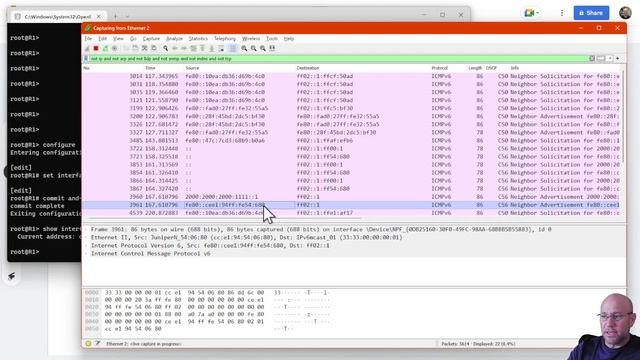640x360 pixels.
Task: Open the Telephony menu
Action: 225,38
